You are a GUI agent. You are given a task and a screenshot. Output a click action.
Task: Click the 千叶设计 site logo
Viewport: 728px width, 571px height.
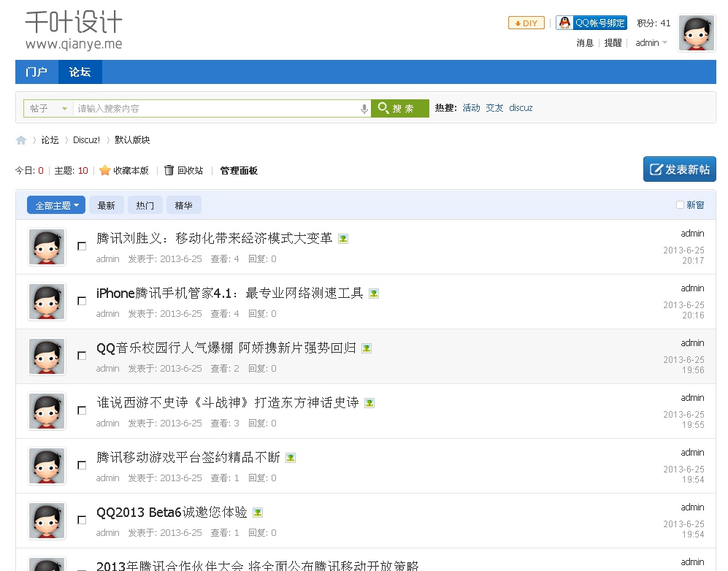[74, 30]
